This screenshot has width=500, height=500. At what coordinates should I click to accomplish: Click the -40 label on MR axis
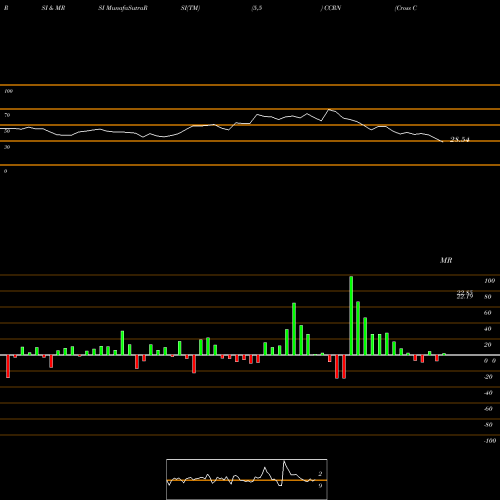click(x=488, y=393)
